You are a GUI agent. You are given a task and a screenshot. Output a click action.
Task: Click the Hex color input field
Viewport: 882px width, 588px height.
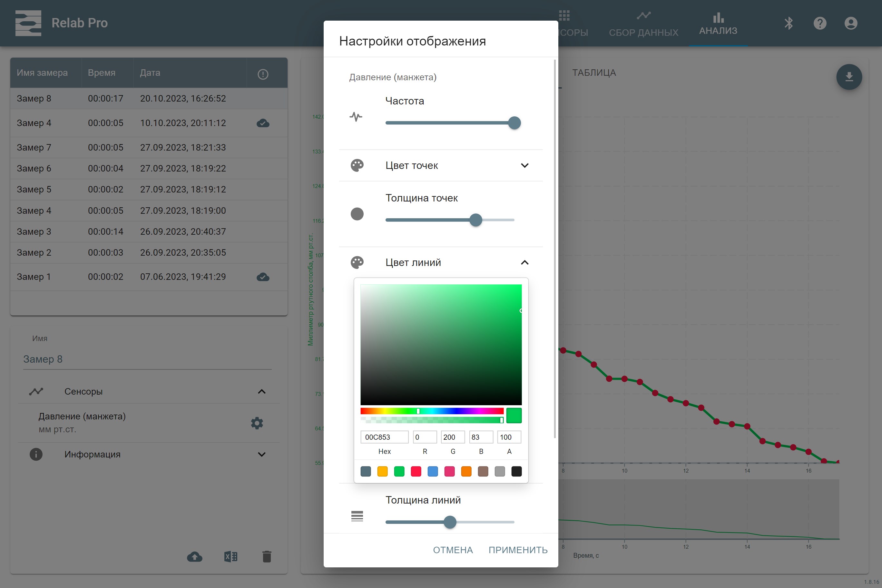384,437
